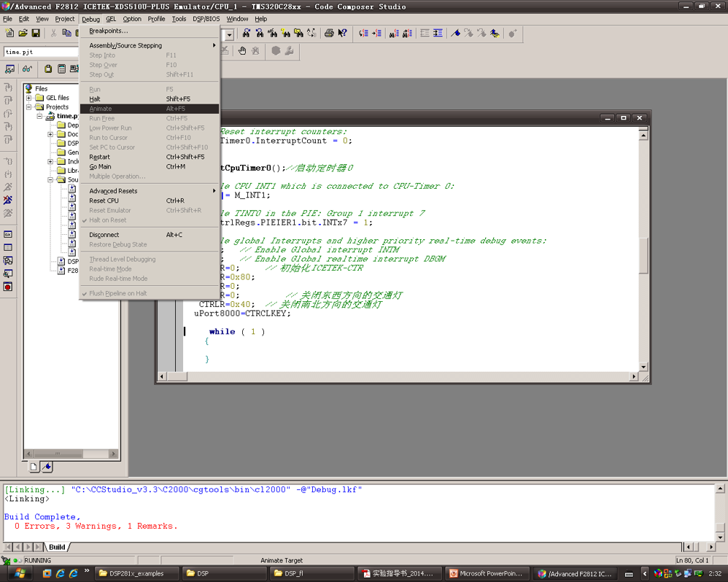
Task: Open the Assembly/Source Stepping submenu
Action: (x=149, y=45)
